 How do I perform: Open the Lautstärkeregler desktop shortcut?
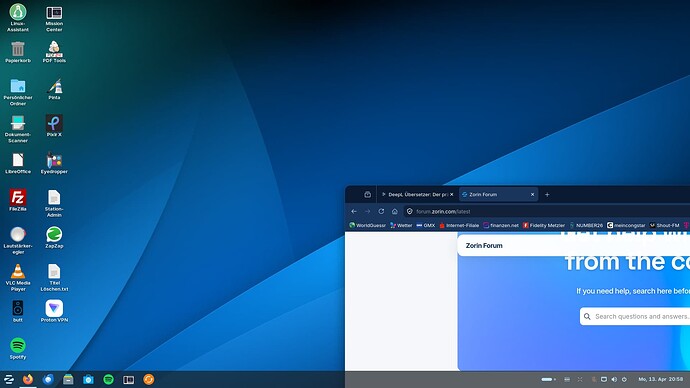18,240
